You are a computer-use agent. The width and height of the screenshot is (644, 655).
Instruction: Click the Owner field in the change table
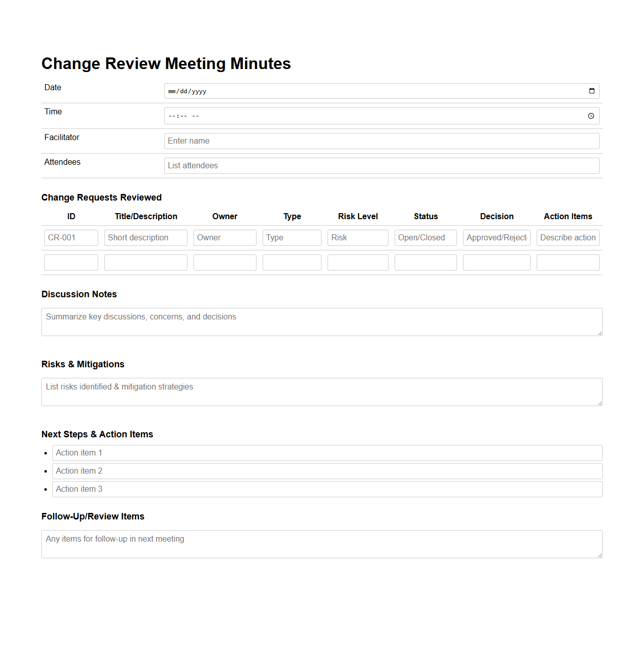click(225, 237)
